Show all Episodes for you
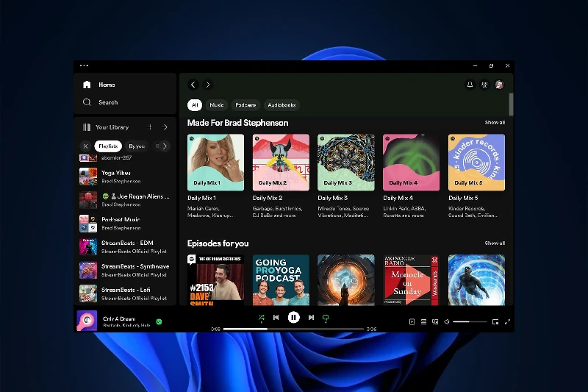The width and height of the screenshot is (588, 392). click(495, 243)
